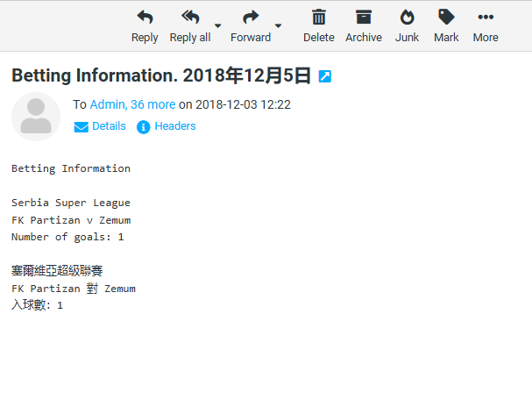The width and height of the screenshot is (532, 414).
Task: Click the sender avatar placeholder
Action: (x=36, y=117)
